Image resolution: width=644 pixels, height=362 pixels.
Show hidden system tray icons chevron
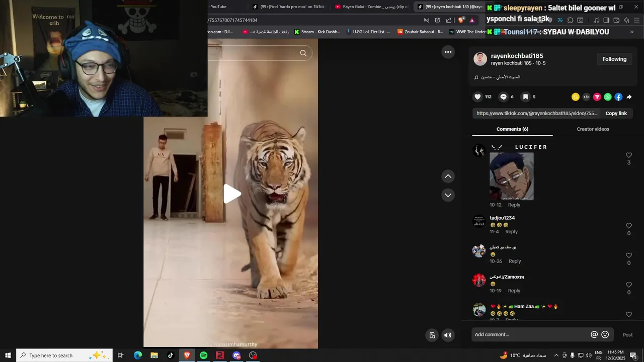(x=556, y=355)
